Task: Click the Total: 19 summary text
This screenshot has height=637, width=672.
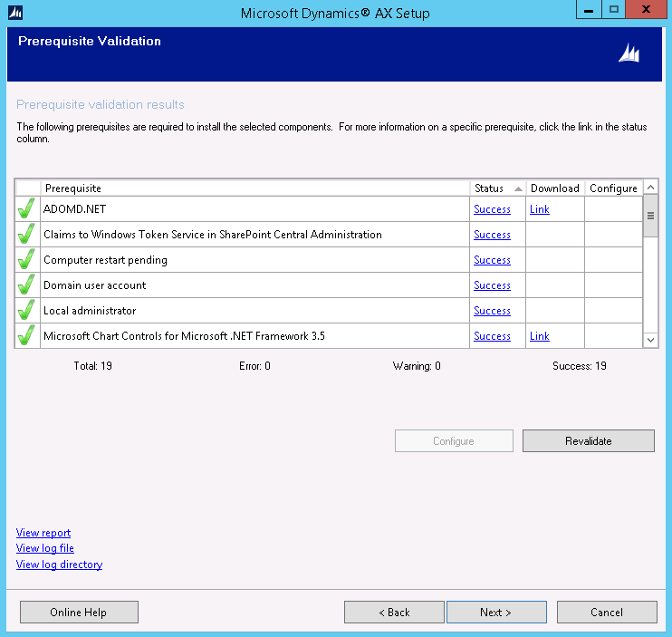Action: (92, 366)
